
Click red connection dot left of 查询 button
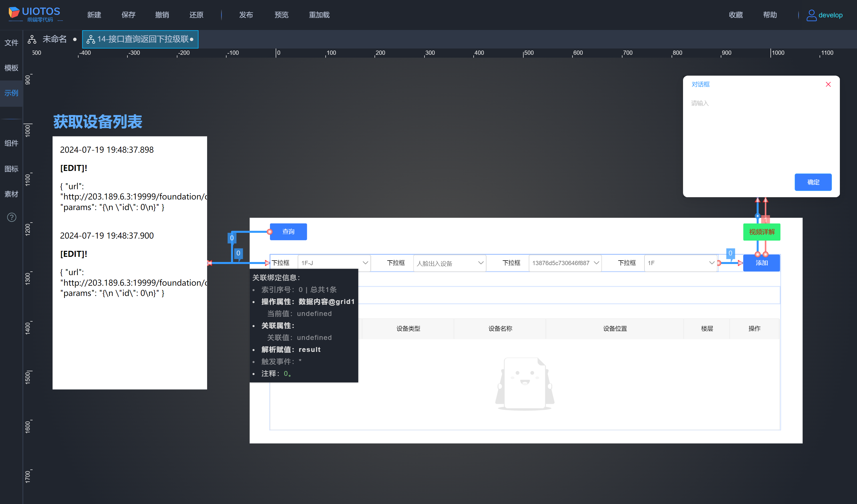[270, 232]
